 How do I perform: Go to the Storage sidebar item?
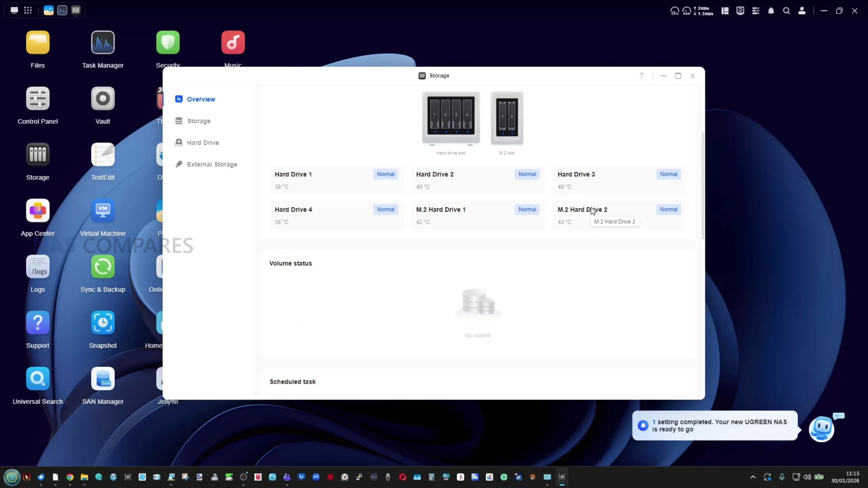click(198, 121)
